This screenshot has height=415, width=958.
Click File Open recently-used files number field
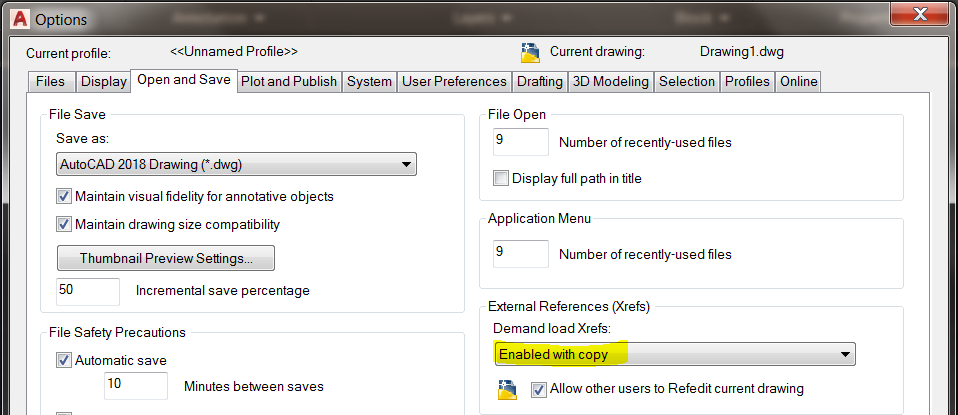point(521,142)
